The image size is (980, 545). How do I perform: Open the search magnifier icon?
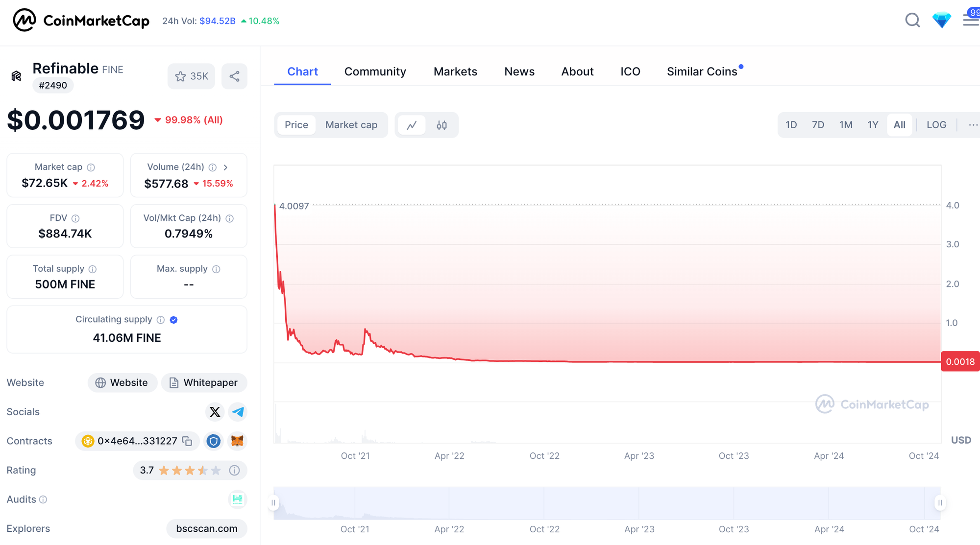pos(912,20)
